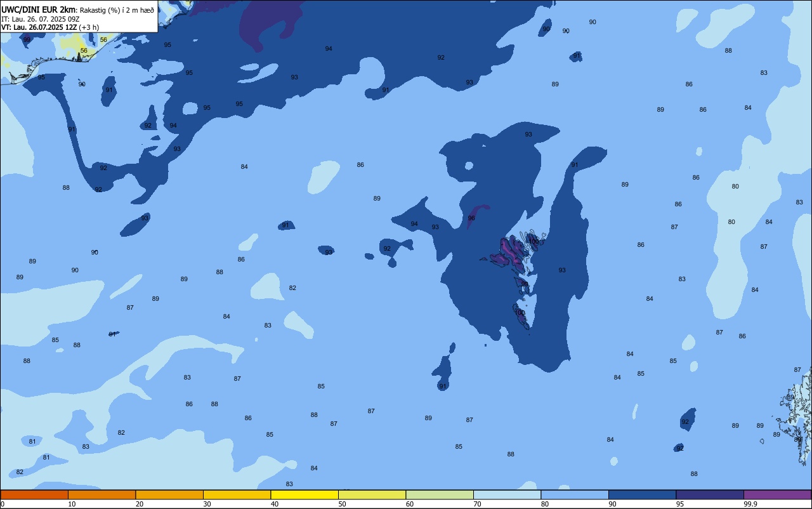Select the '10' tick label on the color scale
The image size is (812, 509).
pyautogui.click(x=72, y=504)
